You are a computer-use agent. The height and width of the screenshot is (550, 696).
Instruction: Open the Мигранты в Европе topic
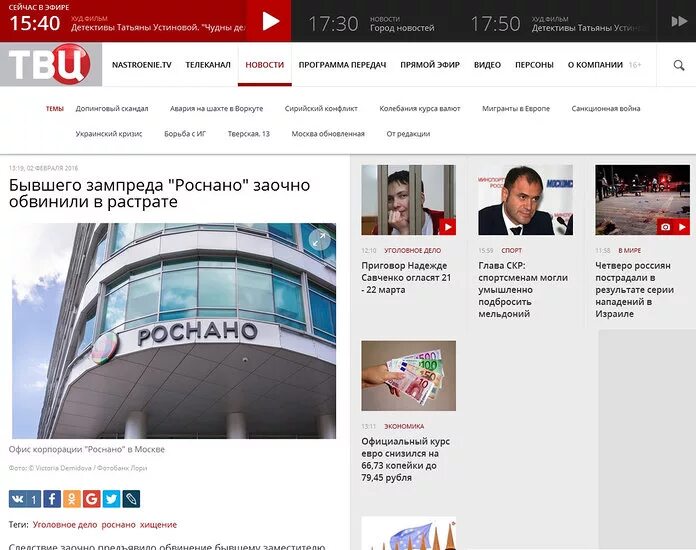[x=516, y=108]
